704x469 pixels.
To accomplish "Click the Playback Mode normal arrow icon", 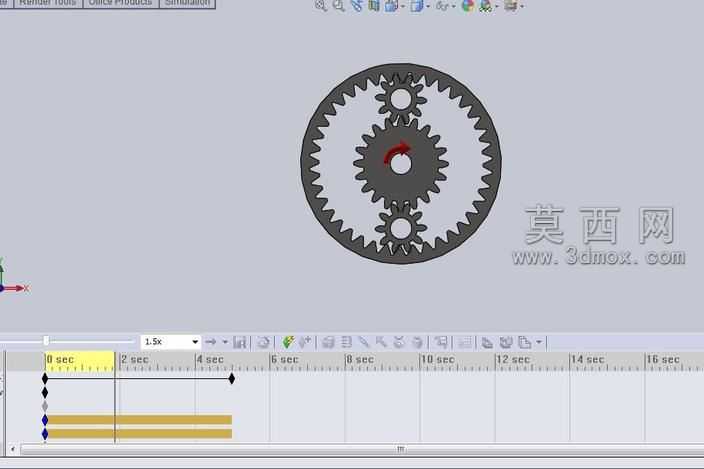I will pos(211,342).
